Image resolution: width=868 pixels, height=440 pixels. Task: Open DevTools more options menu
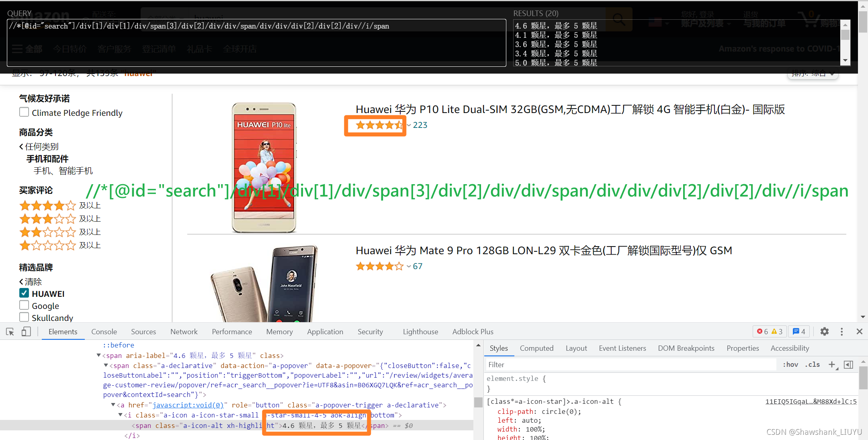click(841, 331)
